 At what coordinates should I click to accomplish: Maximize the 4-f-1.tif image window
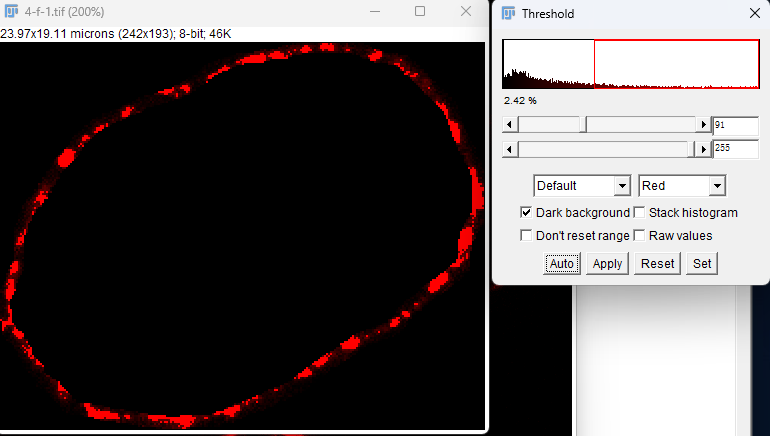pos(420,11)
